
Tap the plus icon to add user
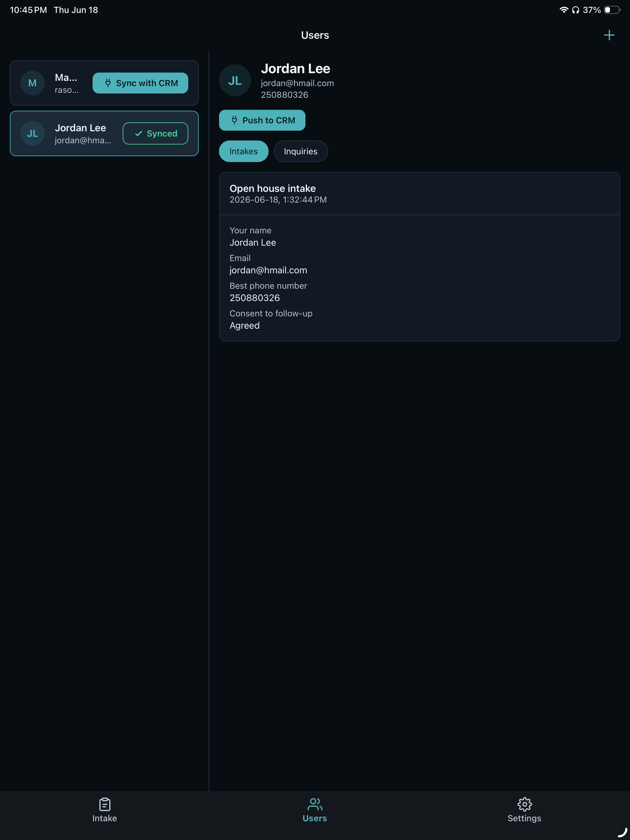tap(609, 35)
